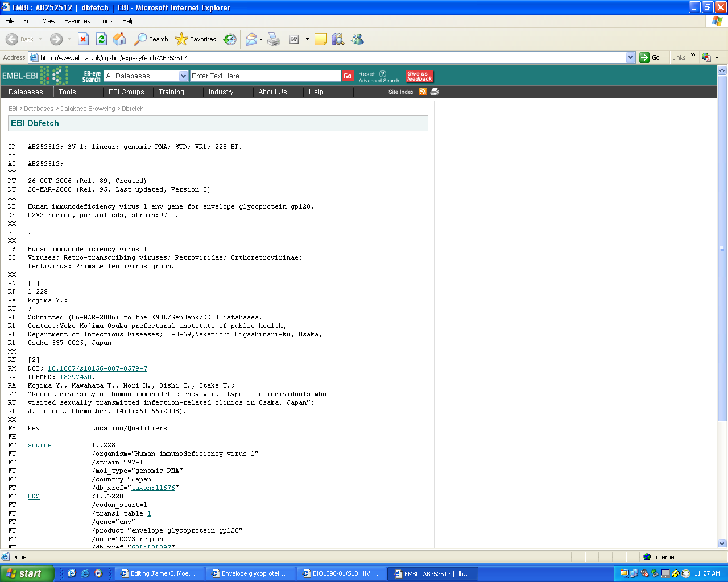Open the PUBMED 18297450 link

click(x=76, y=377)
